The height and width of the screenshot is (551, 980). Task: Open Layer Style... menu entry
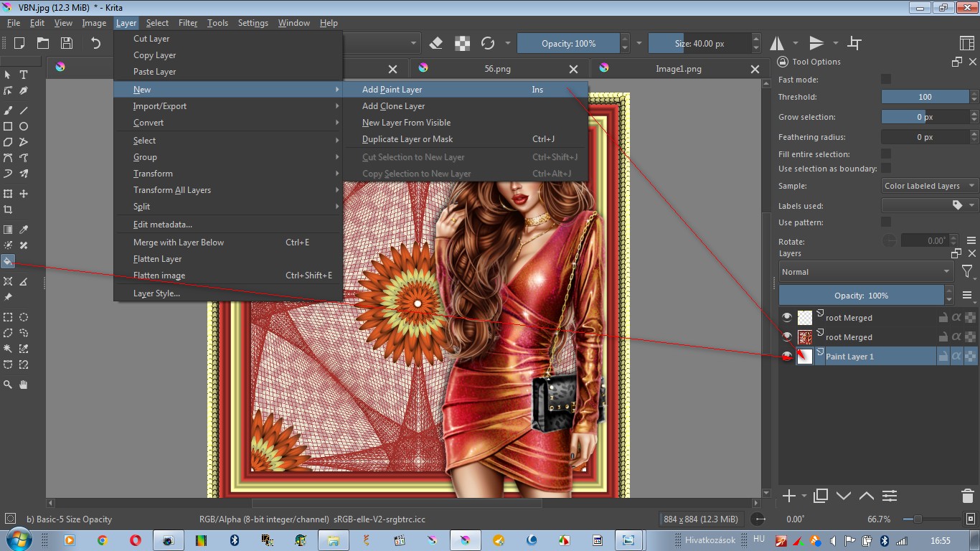[228, 293]
